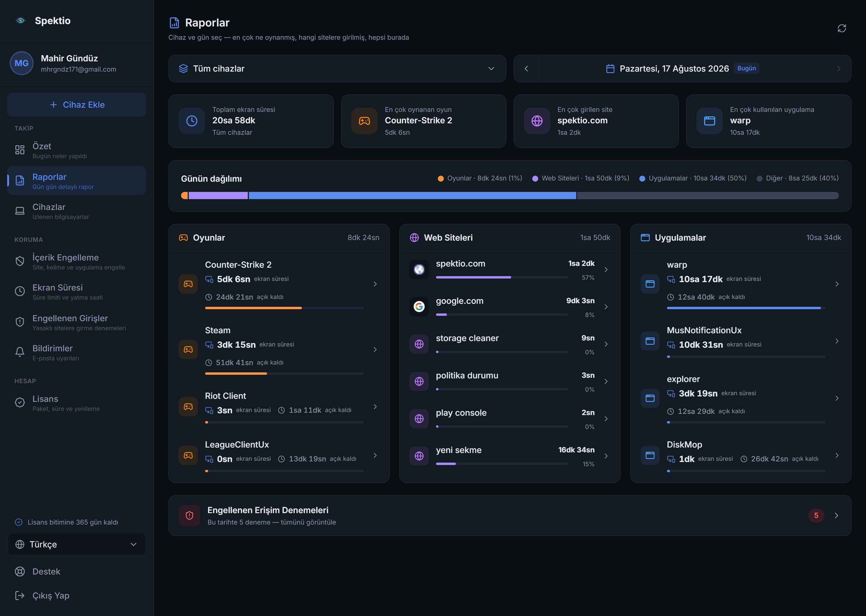Click the window icon in En çok kullanılan uygulama card
866x616 pixels.
tap(709, 121)
